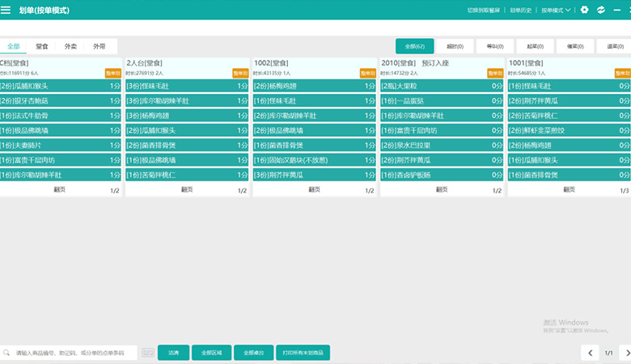The height and width of the screenshot is (364, 631).
Task: Filter by 催菜(0) orders
Action: click(575, 46)
